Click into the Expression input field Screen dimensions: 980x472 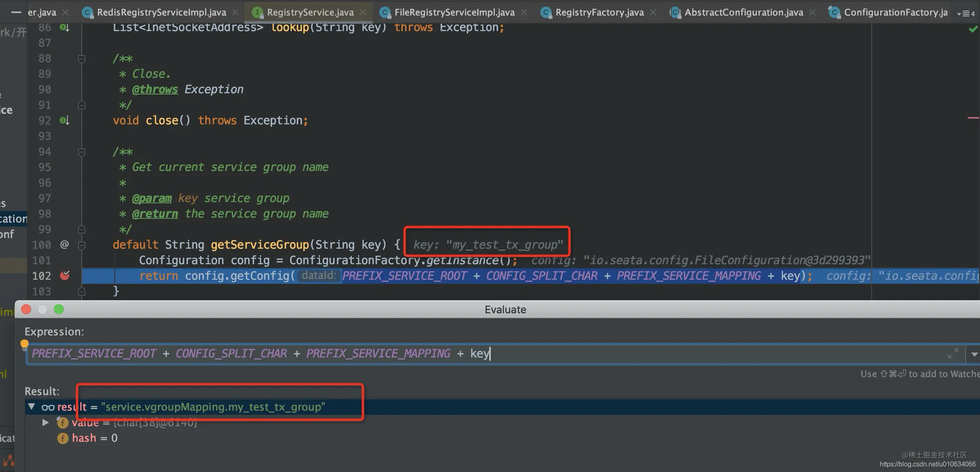pos(495,354)
